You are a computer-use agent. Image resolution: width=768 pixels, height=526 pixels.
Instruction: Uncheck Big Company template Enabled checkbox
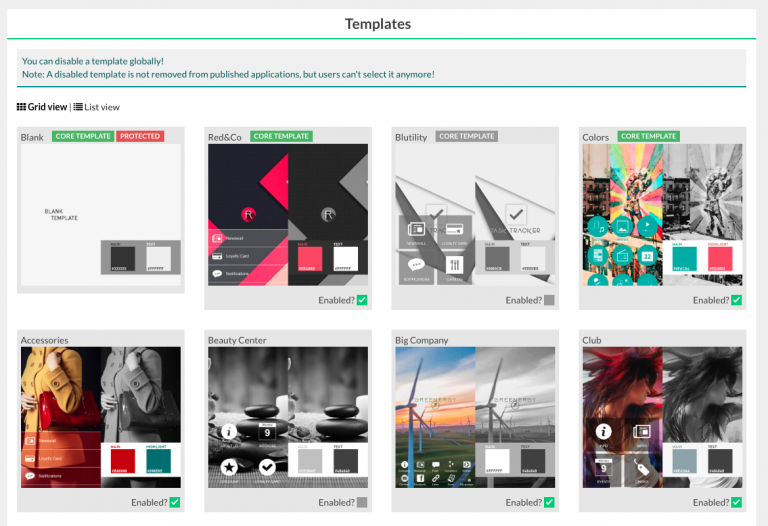pos(549,502)
